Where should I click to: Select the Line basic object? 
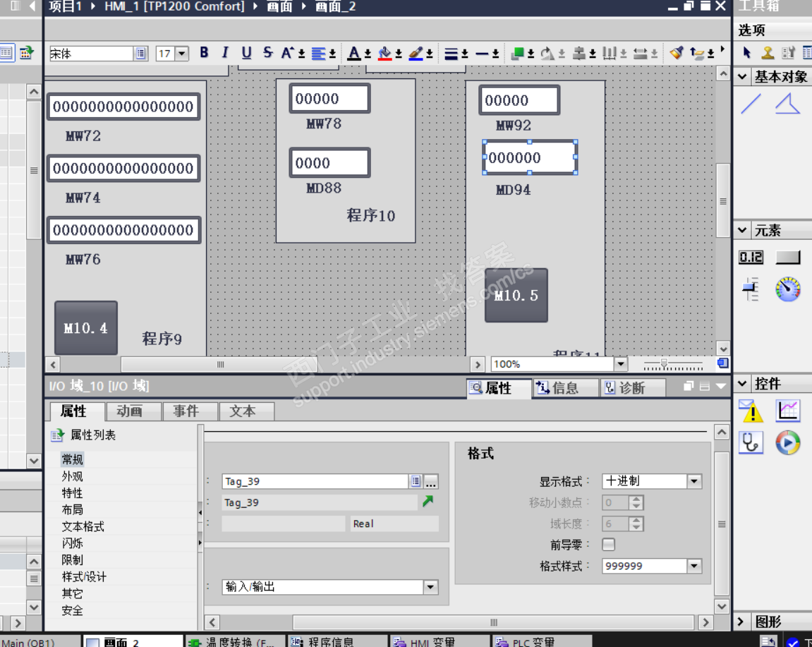click(751, 104)
